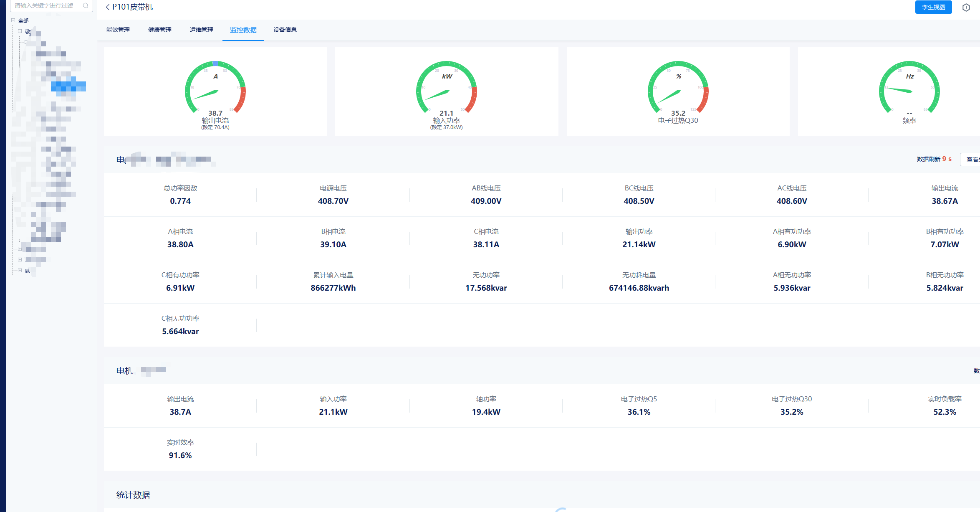Click the AC线电压 value 408.60V

(x=792, y=201)
